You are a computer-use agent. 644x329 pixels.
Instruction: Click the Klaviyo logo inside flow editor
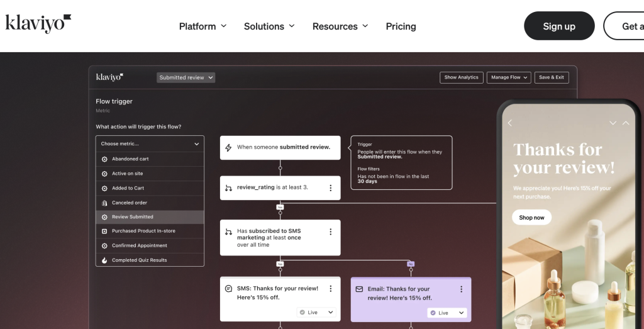109,77
